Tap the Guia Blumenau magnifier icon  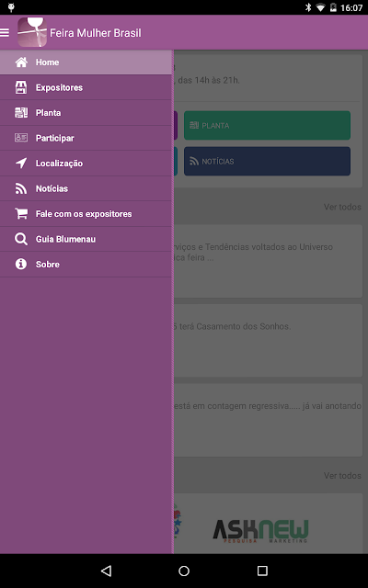21,239
